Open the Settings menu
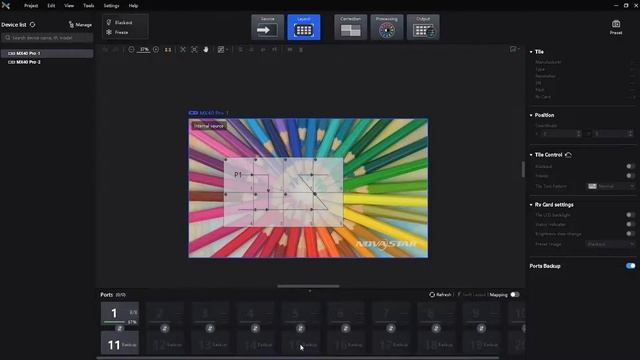This screenshot has width=640, height=360. [x=111, y=6]
